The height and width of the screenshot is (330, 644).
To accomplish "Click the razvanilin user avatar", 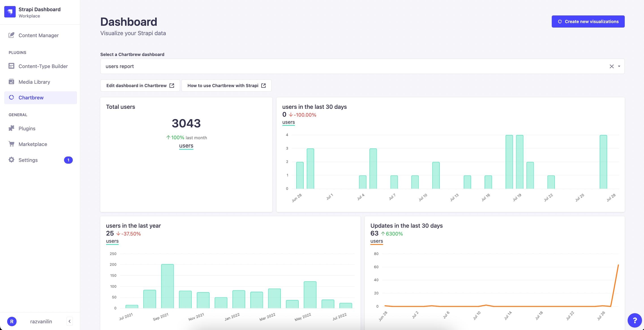I will click(12, 321).
